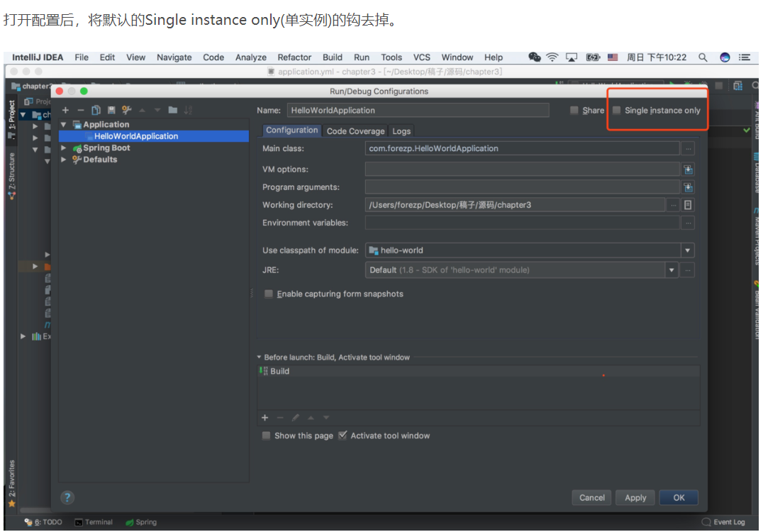Browse Main class ellipsis button
Image resolution: width=763 pixels, height=532 pixels.
coord(688,148)
